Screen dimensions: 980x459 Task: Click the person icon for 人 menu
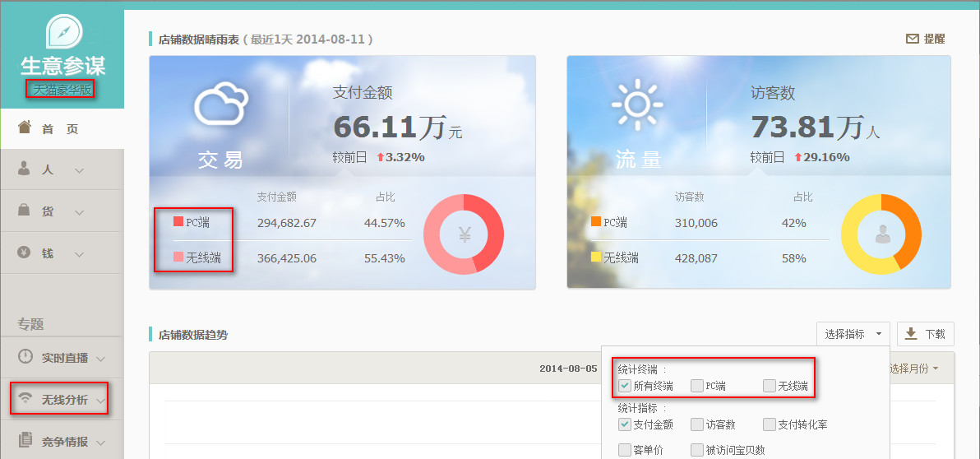tap(25, 169)
